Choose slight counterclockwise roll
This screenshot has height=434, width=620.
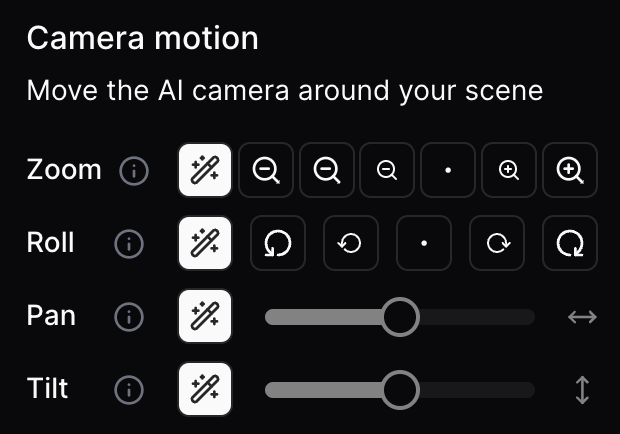coord(351,243)
